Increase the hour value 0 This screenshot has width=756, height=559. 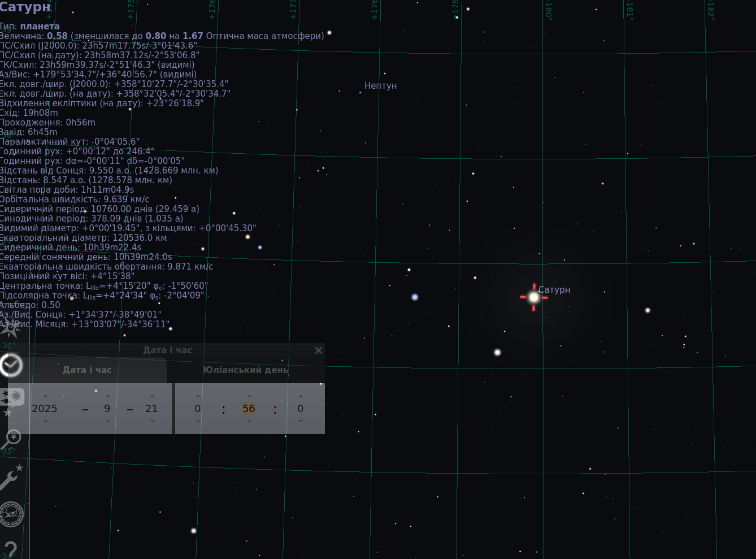[198, 396]
